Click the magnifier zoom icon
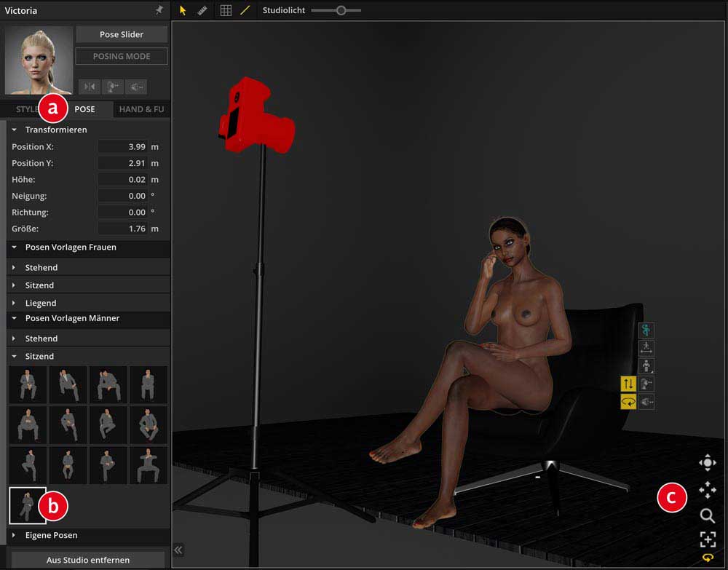The width and height of the screenshot is (728, 570). pos(707,515)
